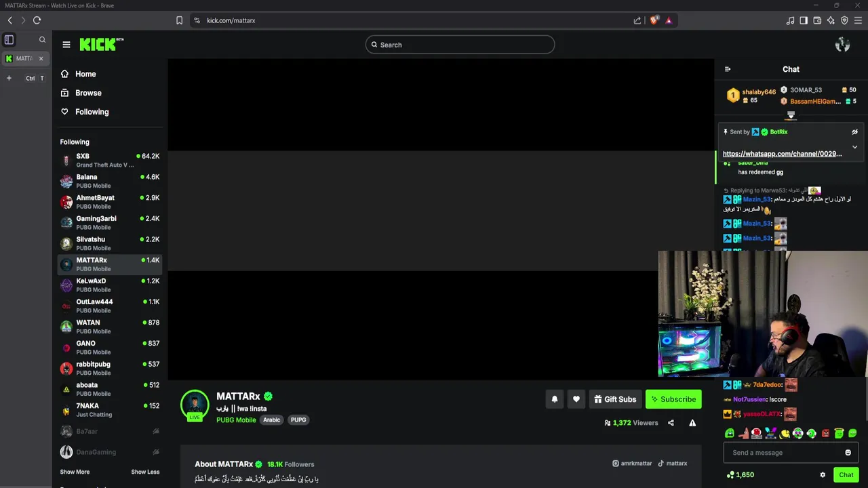Open chat settings gear
The width and height of the screenshot is (868, 488).
(x=823, y=475)
